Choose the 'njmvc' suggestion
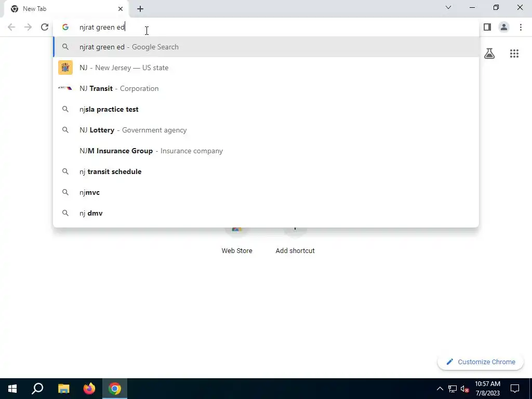532x399 pixels. click(x=266, y=192)
